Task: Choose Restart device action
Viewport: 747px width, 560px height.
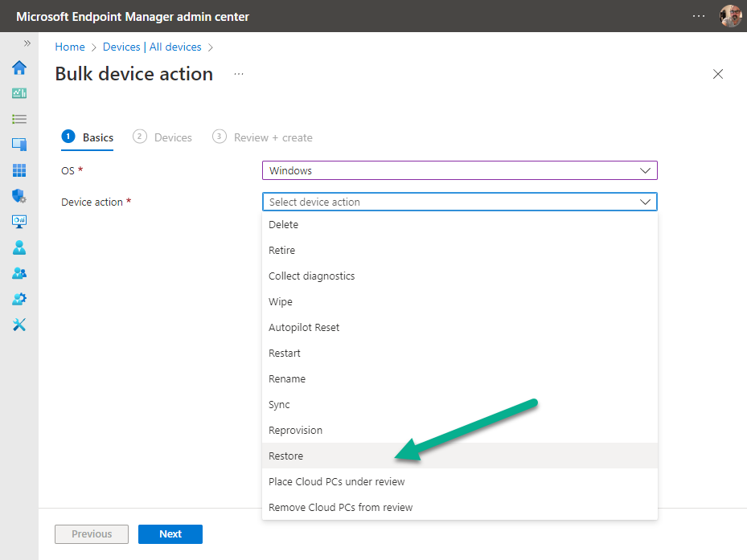Action: click(460, 353)
